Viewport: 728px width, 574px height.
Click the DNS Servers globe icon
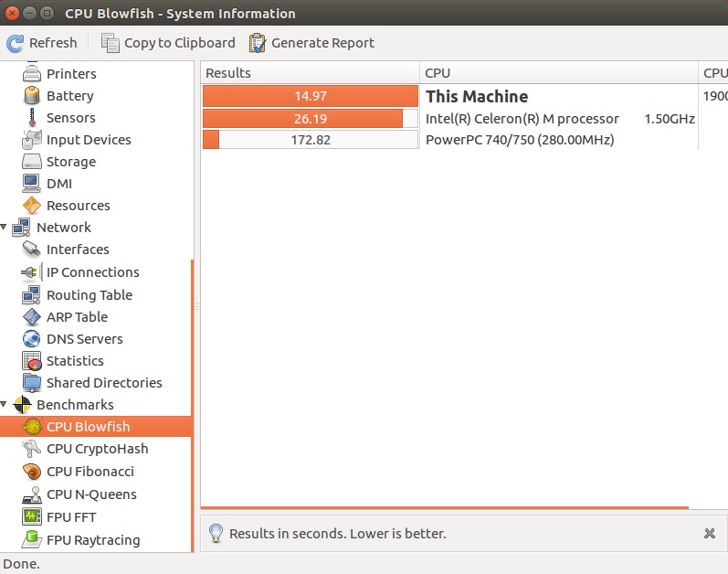[32, 339]
